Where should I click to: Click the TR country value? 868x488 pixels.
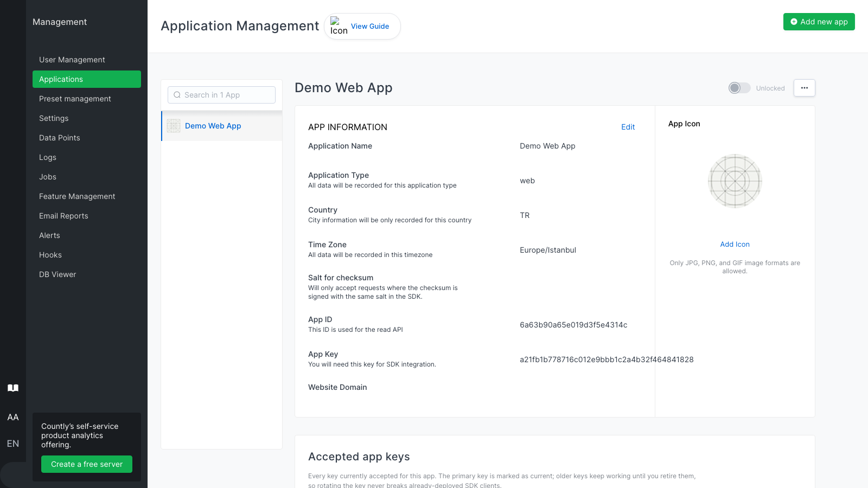(x=525, y=215)
